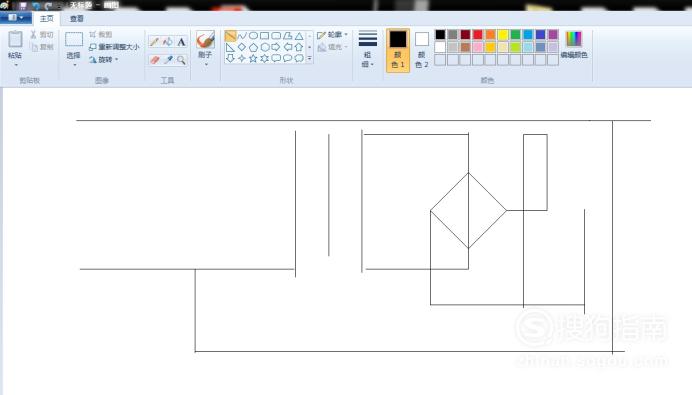This screenshot has width=692, height=395.
Task: Open Edit colors (编辑颜色) dialog
Action: click(574, 45)
